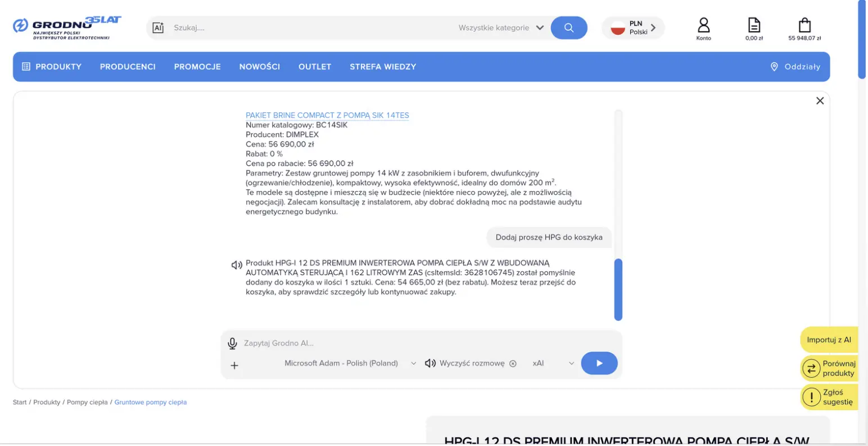Expand the Wszystkie kategorie dropdown
Viewport: 868px width, 446px height.
pyautogui.click(x=501, y=28)
